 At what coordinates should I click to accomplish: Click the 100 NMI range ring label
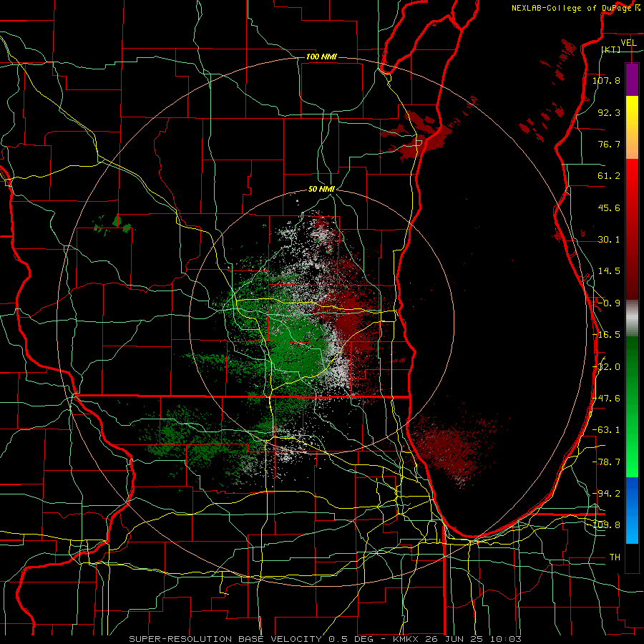click(321, 57)
